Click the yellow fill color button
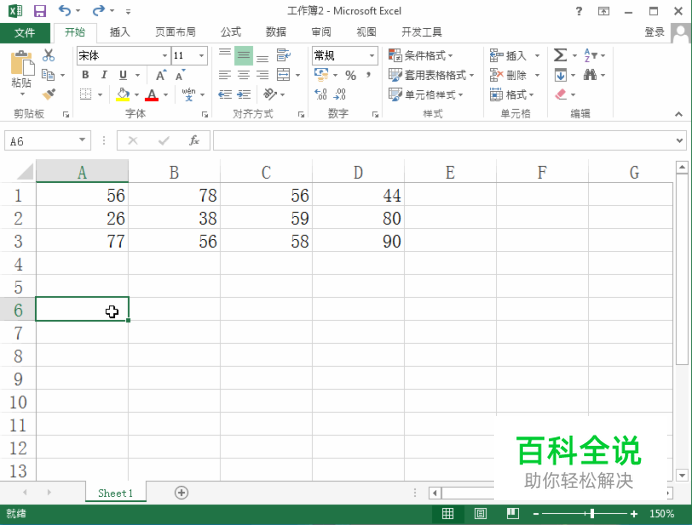Image resolution: width=692 pixels, height=525 pixels. click(x=123, y=94)
